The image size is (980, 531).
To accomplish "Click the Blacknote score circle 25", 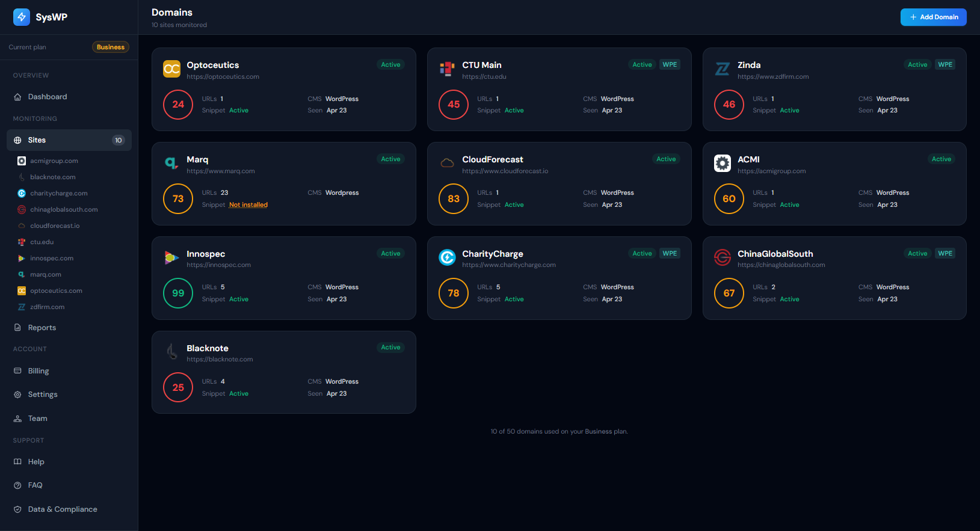I will tap(178, 387).
